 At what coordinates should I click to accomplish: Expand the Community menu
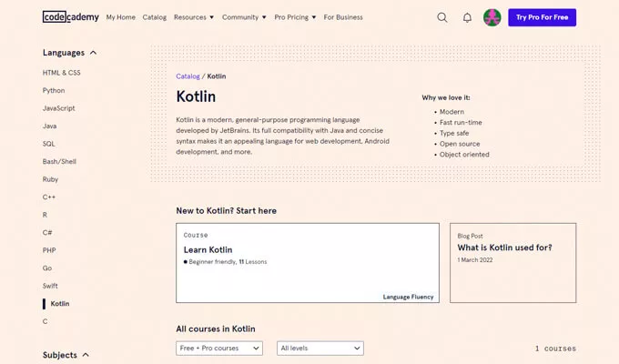pos(244,17)
